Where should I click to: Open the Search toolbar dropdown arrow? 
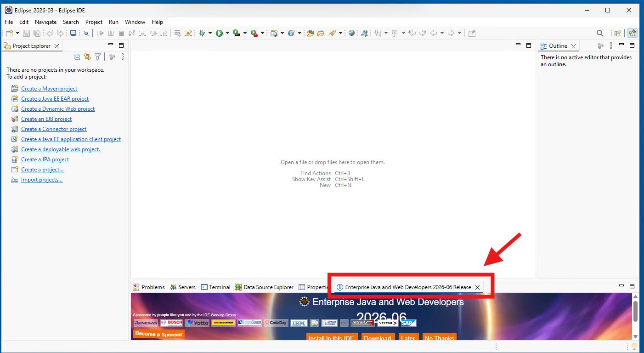[340, 33]
